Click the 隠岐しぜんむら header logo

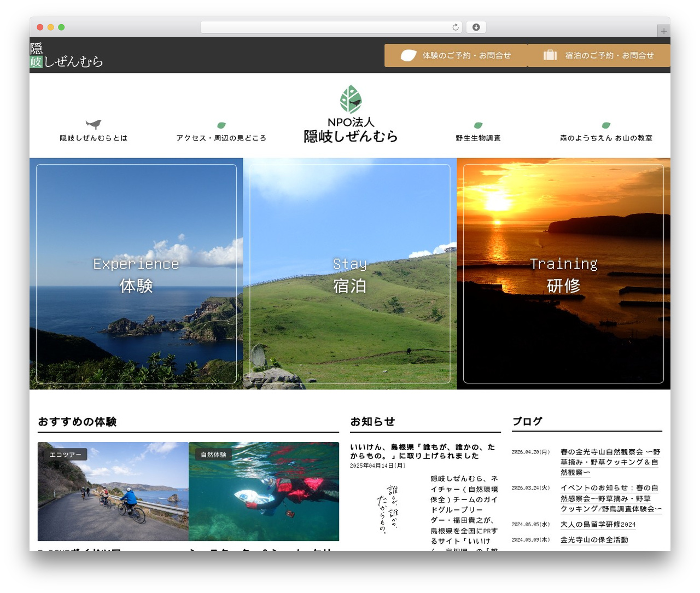[x=66, y=55]
